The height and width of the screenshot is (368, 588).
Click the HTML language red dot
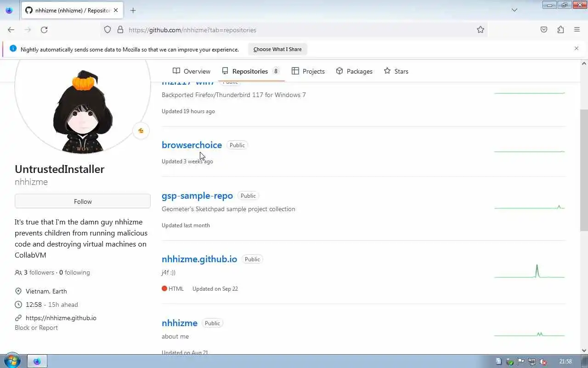coord(164,288)
